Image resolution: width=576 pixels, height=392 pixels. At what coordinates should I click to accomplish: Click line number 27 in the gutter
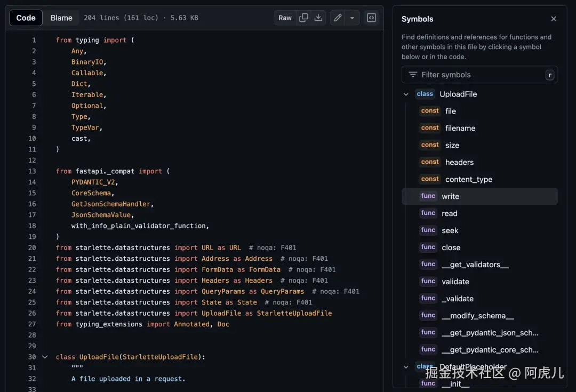(32, 324)
